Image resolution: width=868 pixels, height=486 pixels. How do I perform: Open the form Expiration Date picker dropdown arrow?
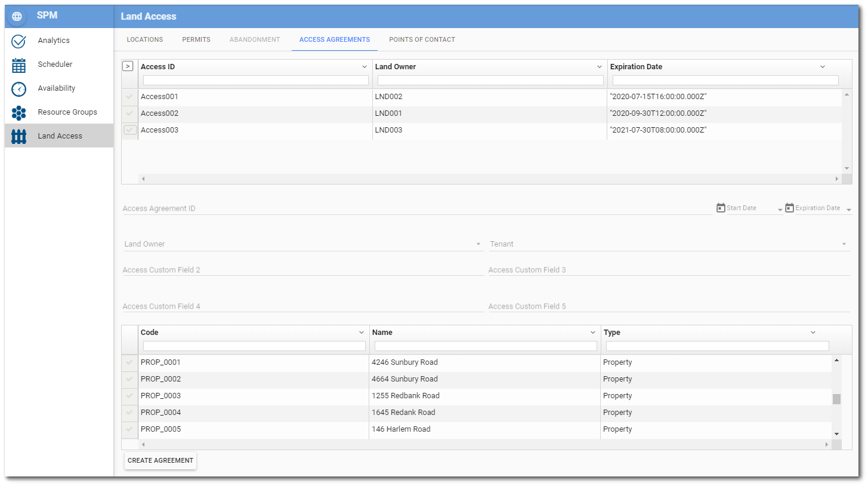(x=849, y=210)
